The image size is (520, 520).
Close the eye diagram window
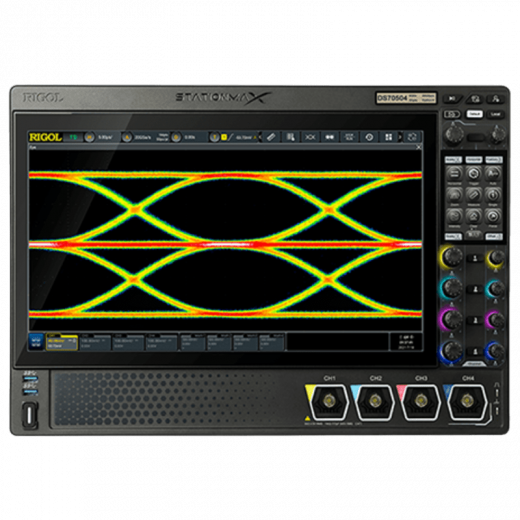click(419, 147)
